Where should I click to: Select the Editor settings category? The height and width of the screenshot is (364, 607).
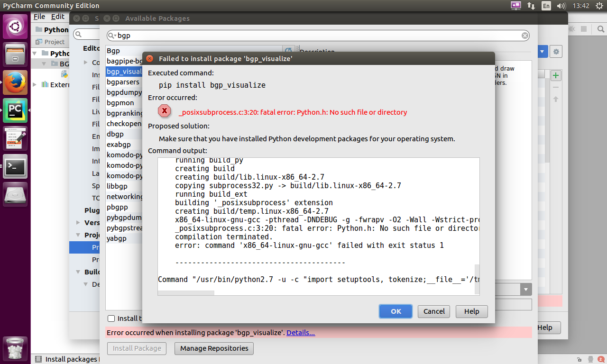(x=92, y=48)
